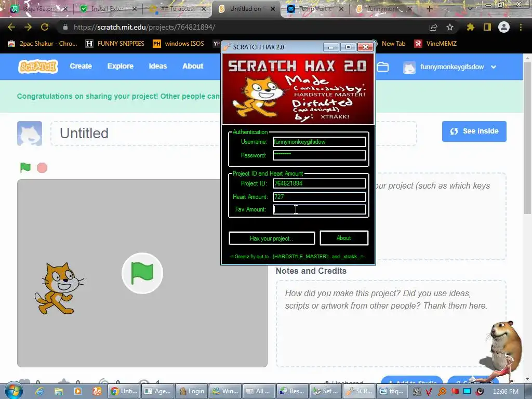The width and height of the screenshot is (532, 399).
Task: Click Password field in Scratch Hax
Action: 320,155
